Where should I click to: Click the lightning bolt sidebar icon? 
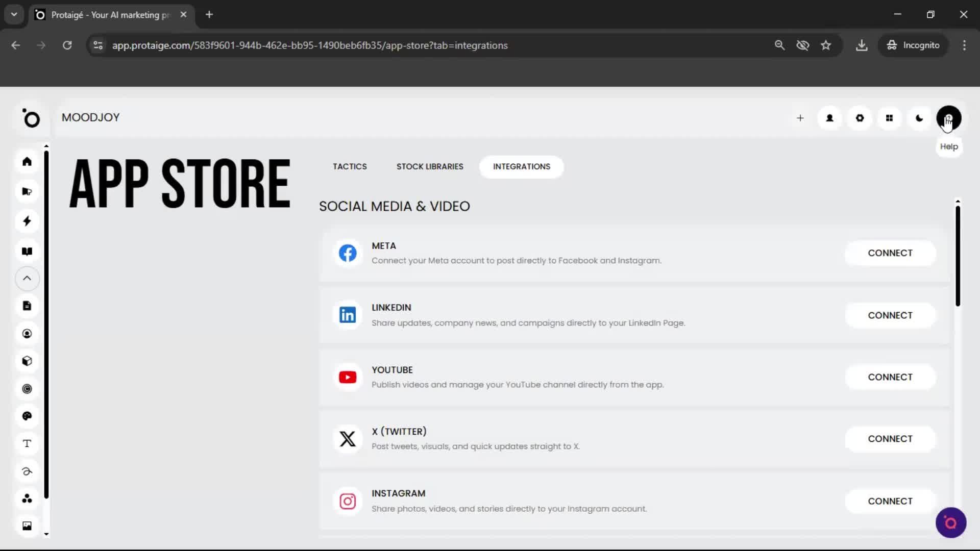[x=27, y=221]
